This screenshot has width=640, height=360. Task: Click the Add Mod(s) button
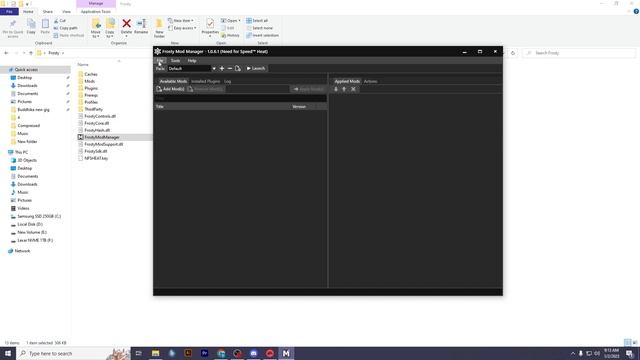point(171,89)
